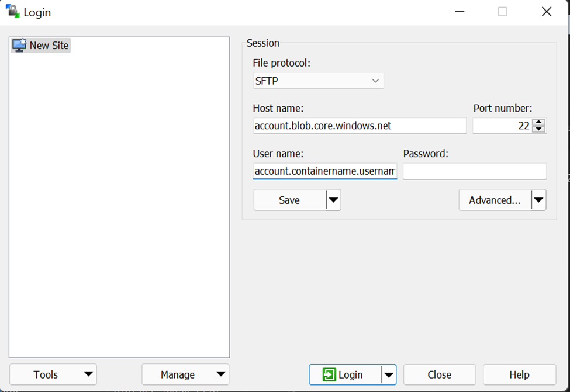Click the User name input field

324,171
